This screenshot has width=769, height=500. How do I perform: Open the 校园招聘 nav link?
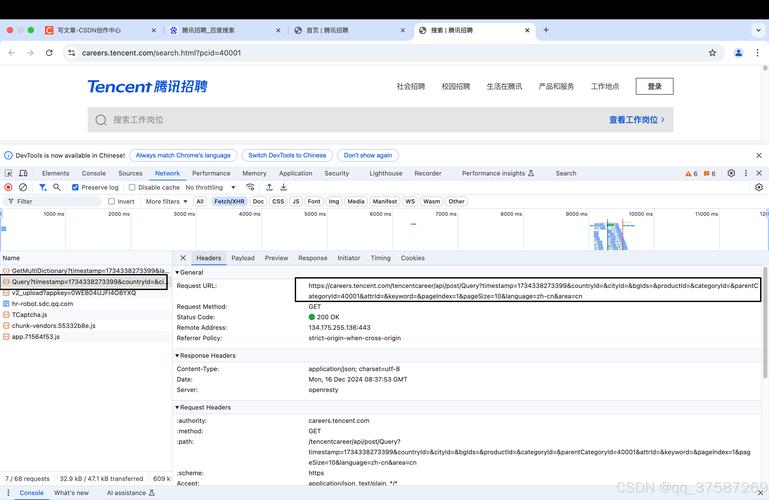[x=456, y=86]
